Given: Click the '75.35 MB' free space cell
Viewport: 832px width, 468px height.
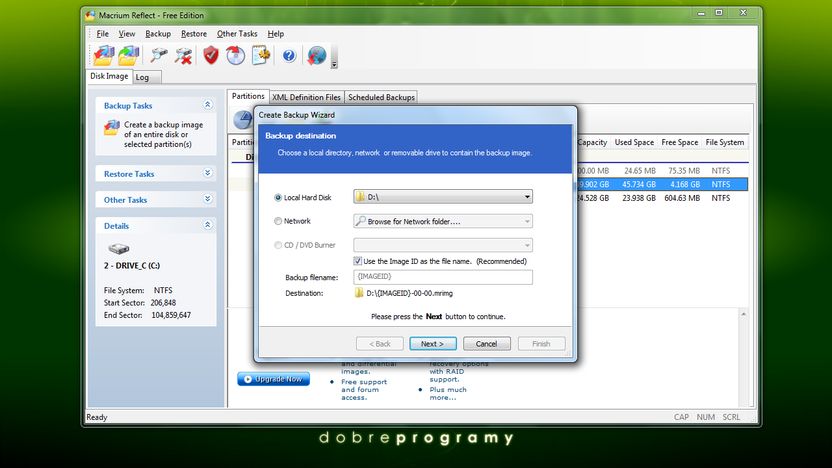Looking at the screenshot, I should [684, 171].
